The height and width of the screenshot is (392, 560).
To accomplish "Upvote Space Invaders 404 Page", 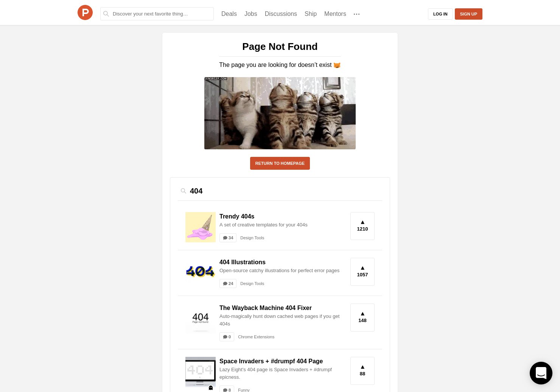I will (362, 371).
